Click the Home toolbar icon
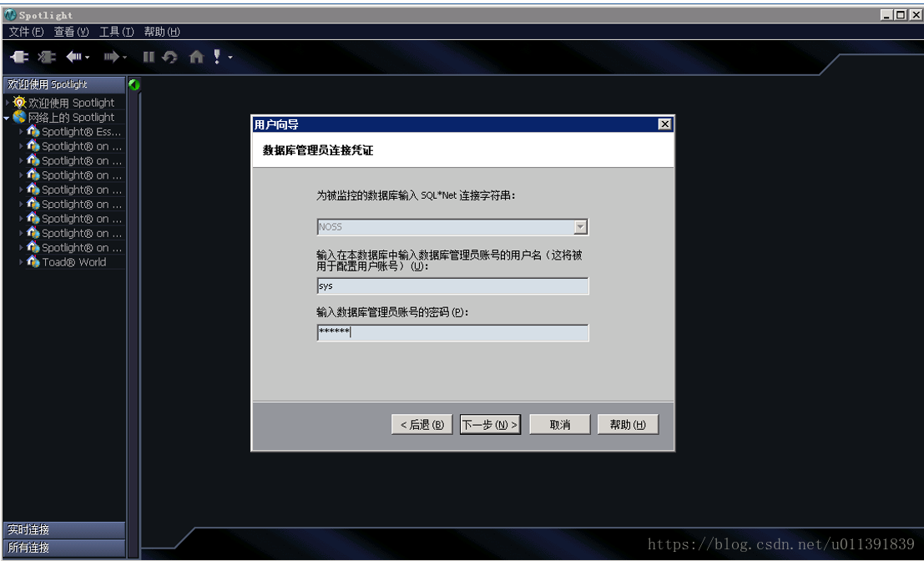 click(196, 57)
